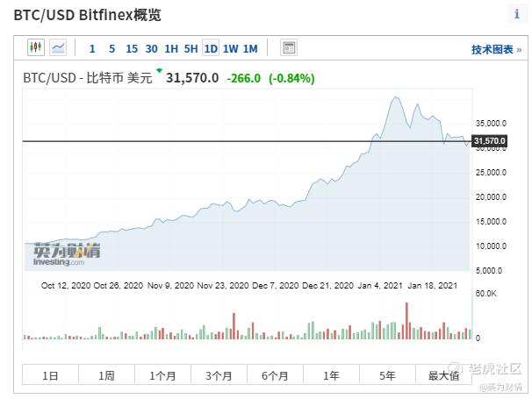Switch to the 1H interval
The width and height of the screenshot is (532, 399).
point(171,49)
